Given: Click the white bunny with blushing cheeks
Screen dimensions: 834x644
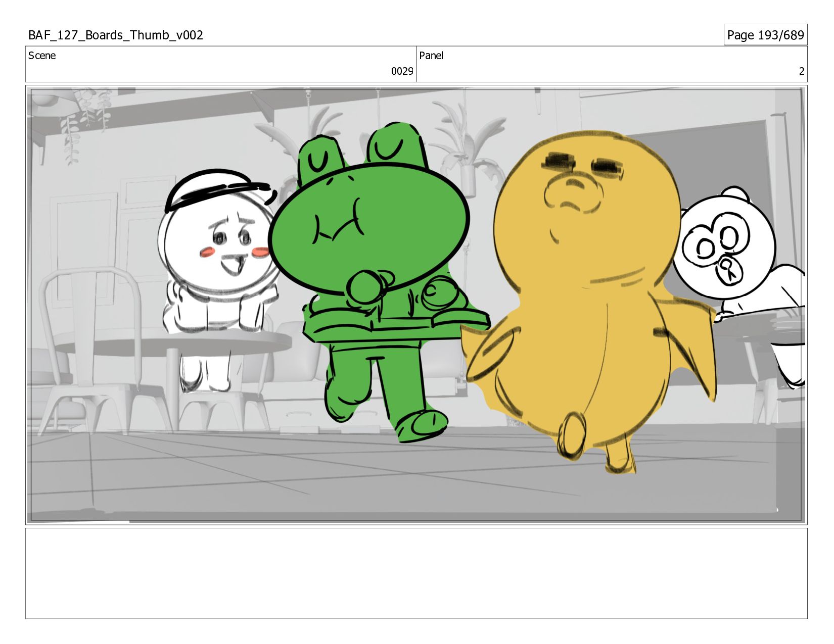Looking at the screenshot, I should pyautogui.click(x=219, y=281).
